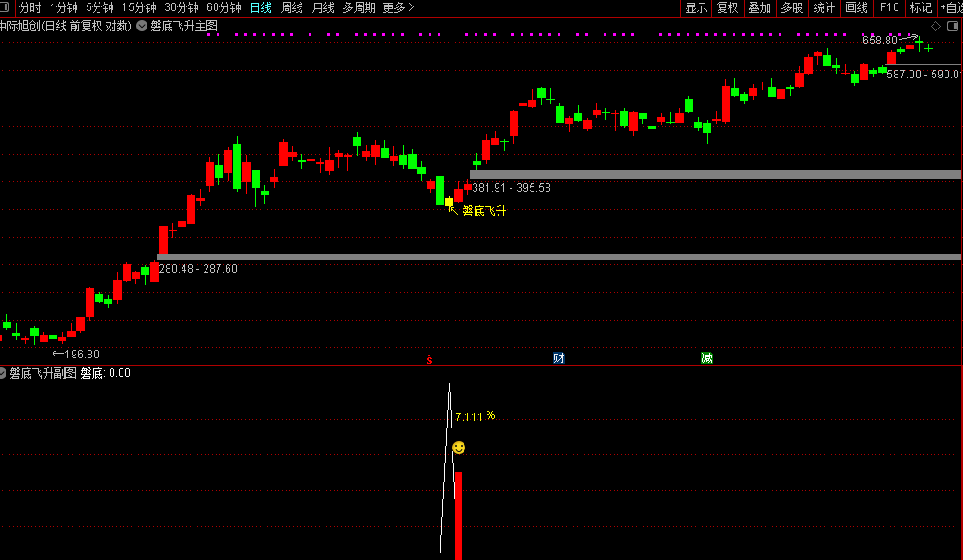Viewport: 963px width, 560px height.
Task: Click the 磐底飞升副图 indicator name
Action: click(43, 373)
